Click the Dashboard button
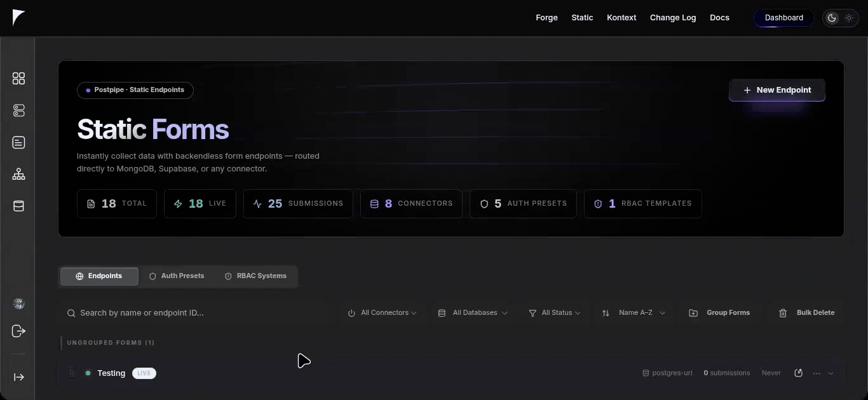This screenshot has width=868, height=400. [x=783, y=18]
